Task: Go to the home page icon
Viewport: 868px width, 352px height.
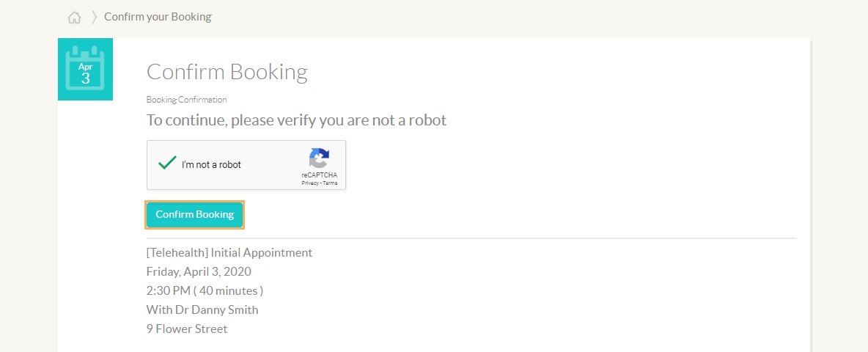Action: click(74, 18)
